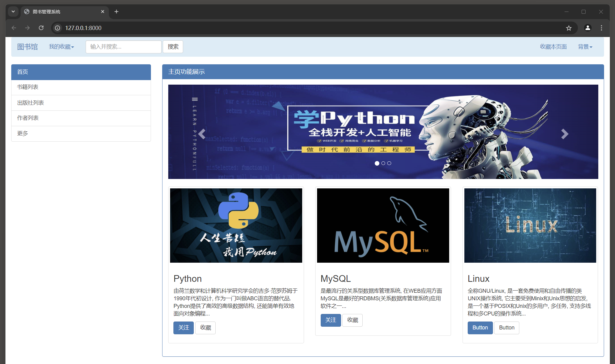Open a new tab with plus icon
The height and width of the screenshot is (364, 615).
(116, 12)
